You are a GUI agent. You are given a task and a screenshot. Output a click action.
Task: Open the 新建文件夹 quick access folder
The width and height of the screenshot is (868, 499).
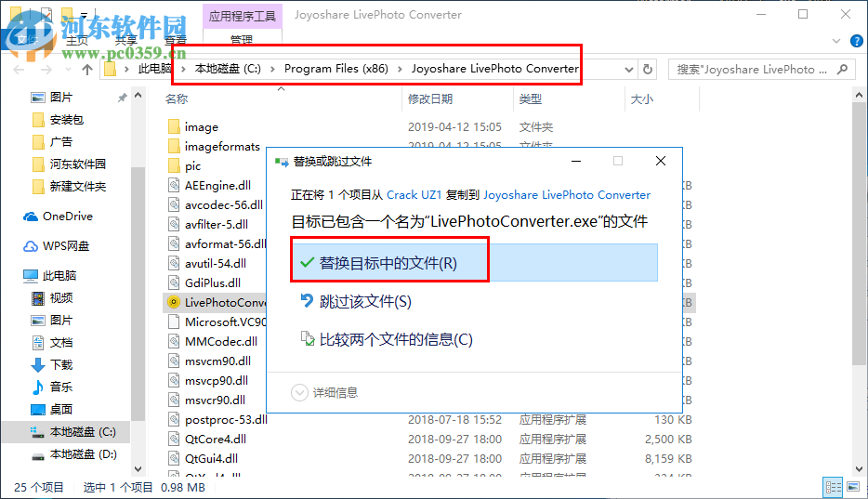coord(69,187)
